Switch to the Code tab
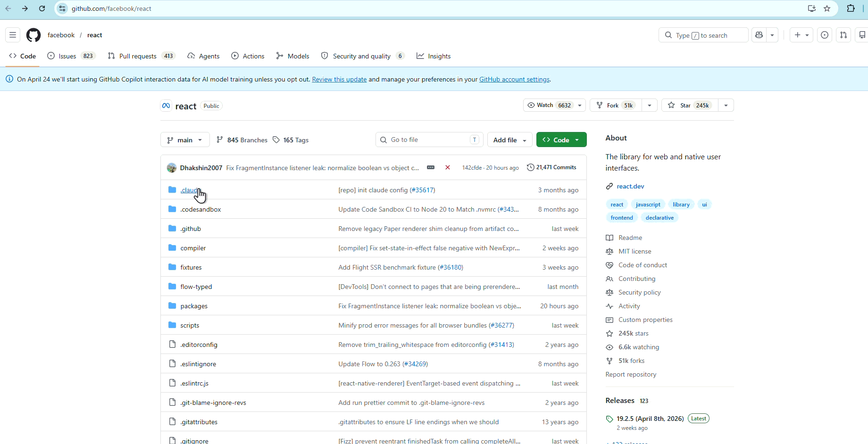 (x=22, y=56)
